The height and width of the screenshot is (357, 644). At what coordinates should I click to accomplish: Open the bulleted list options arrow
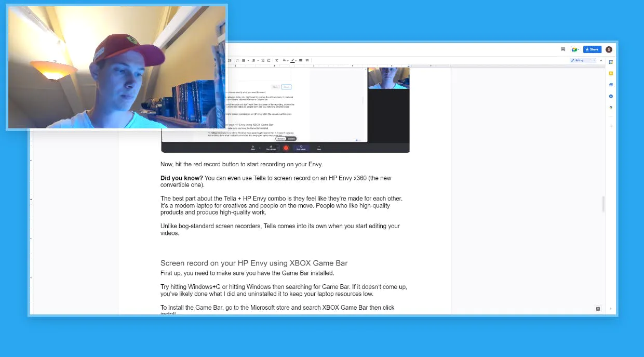coord(248,60)
